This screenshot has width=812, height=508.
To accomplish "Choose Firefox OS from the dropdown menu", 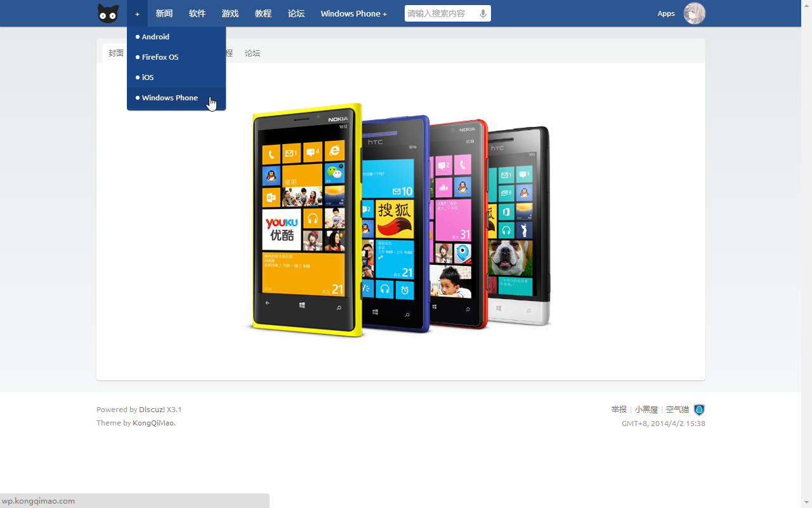I will click(176, 57).
